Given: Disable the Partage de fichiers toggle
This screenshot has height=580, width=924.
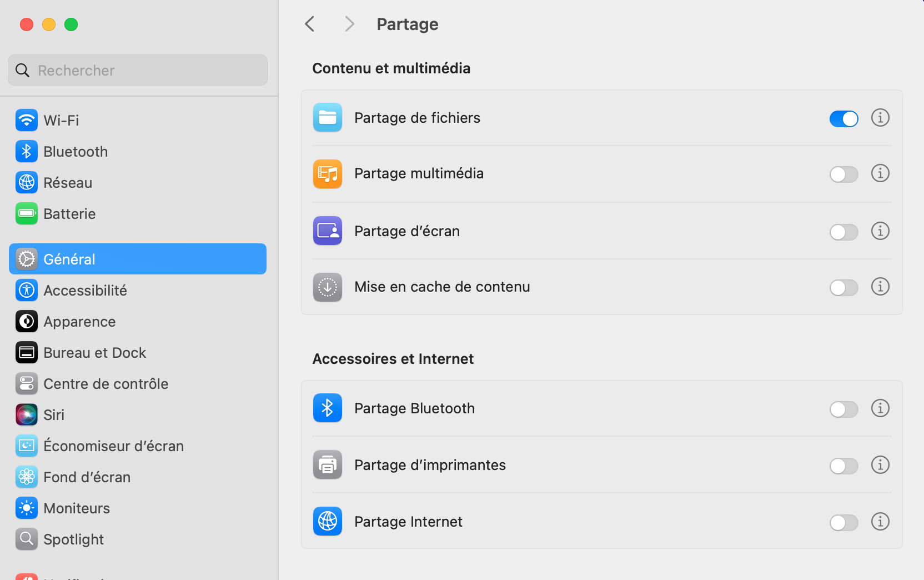Looking at the screenshot, I should (x=844, y=119).
